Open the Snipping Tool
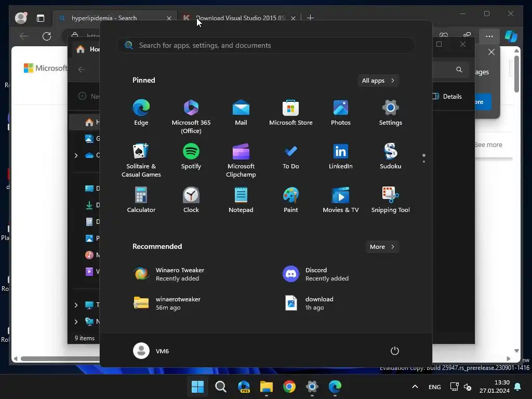The image size is (532, 399). 391,200
